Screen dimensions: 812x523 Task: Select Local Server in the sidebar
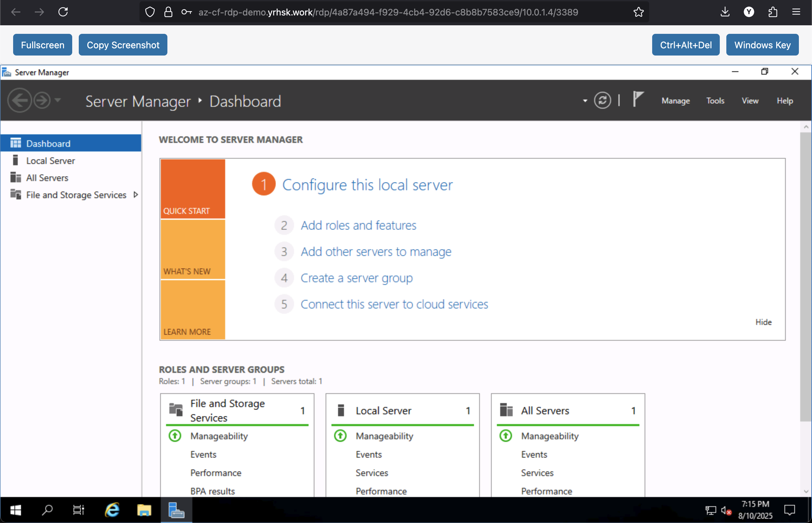(71, 161)
